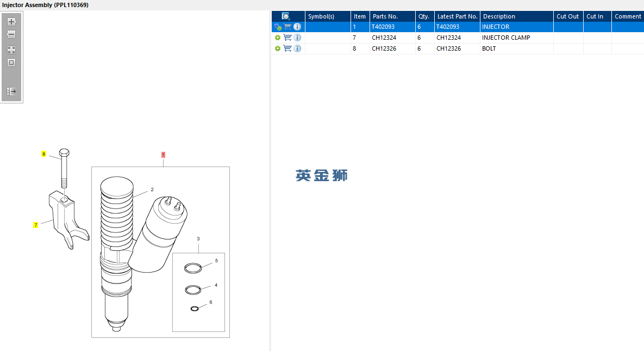Click callout 4 beside middle O-ring
Image resolution: width=644 pixels, height=351 pixels.
pyautogui.click(x=216, y=285)
